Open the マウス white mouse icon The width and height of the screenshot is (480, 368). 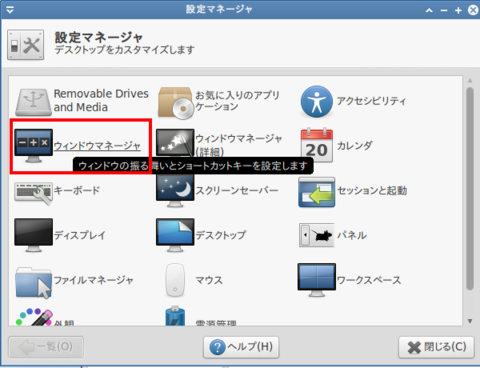coord(175,280)
